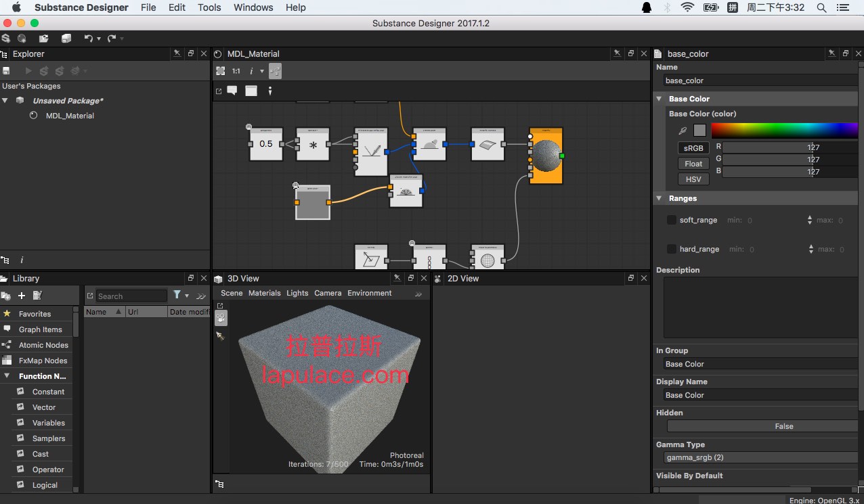Click the pin/navigation icon in graph toolbar
864x504 pixels.
click(270, 91)
